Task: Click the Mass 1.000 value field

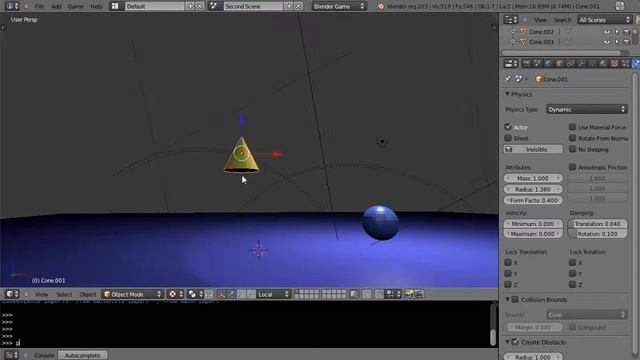Action: [x=533, y=178]
